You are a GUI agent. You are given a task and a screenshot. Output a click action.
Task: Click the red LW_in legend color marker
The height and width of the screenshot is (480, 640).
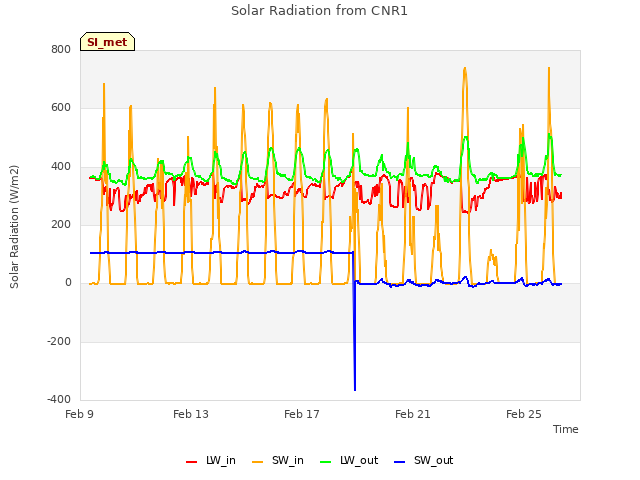(191, 462)
